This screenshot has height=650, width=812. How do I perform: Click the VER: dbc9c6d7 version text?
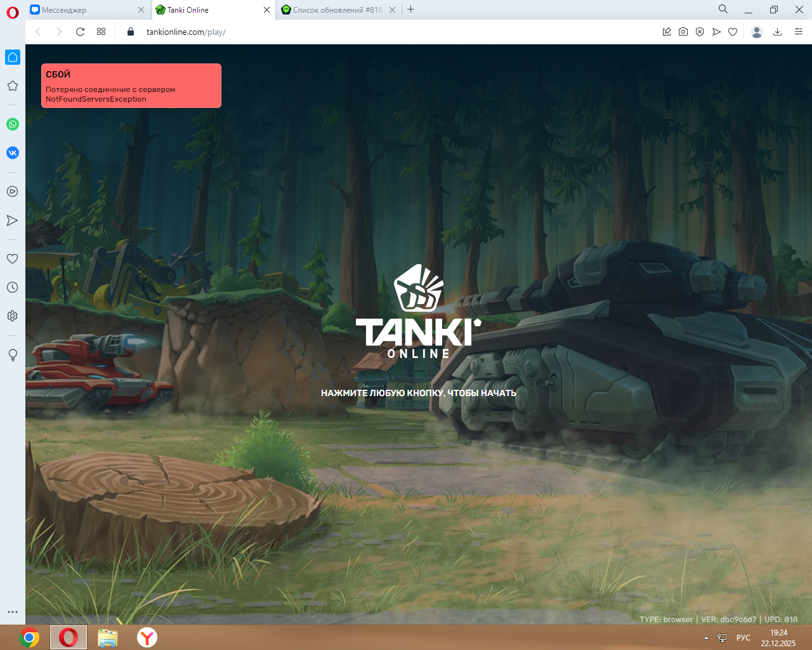coord(729,620)
